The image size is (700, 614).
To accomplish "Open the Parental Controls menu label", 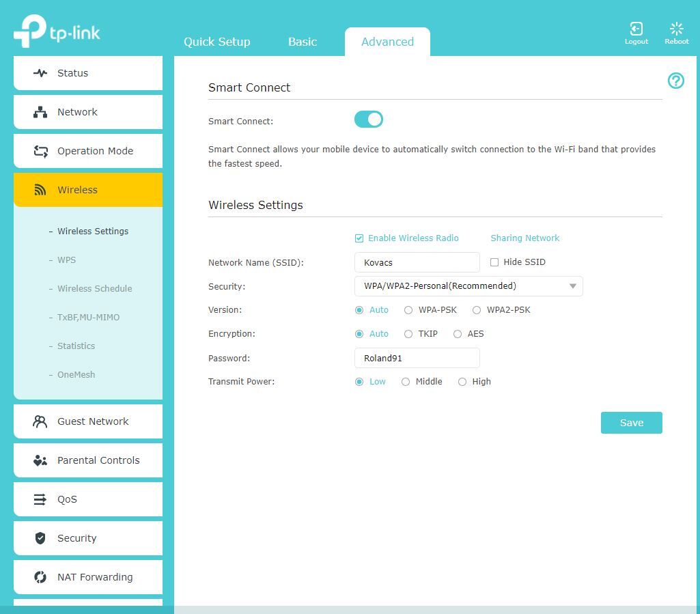I will coord(98,460).
